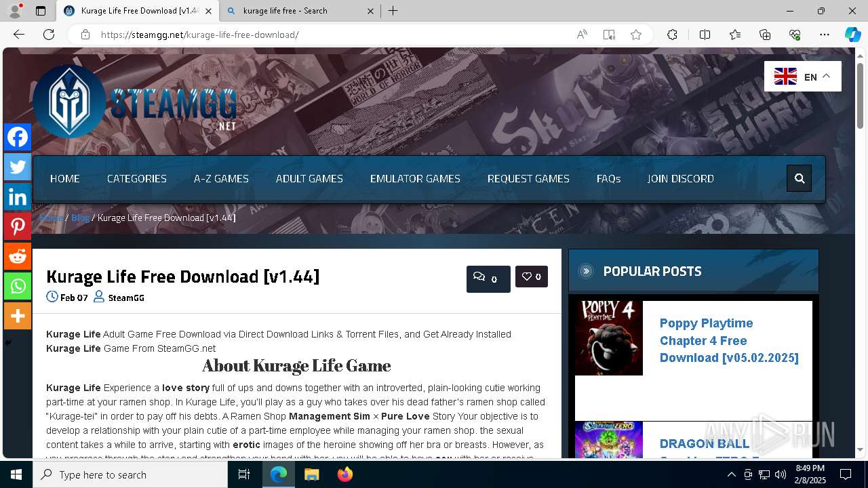Close the kurage life free Search tab
This screenshot has width=868, height=488.
point(370,11)
